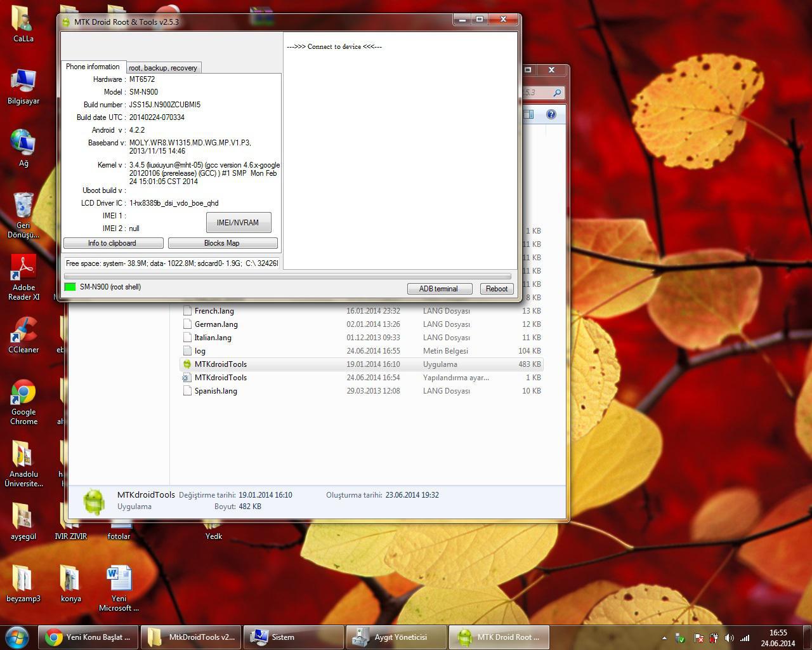This screenshot has height=650, width=812.
Task: Click the Windows Start orb
Action: coord(17,637)
